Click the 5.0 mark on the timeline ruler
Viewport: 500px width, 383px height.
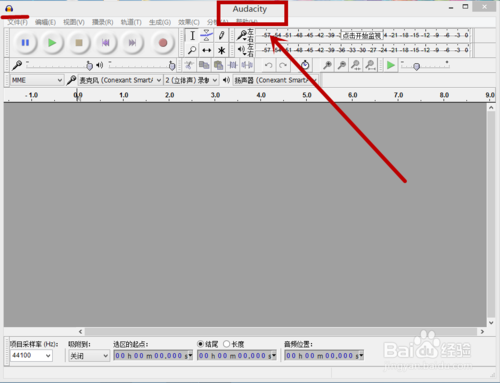307,95
